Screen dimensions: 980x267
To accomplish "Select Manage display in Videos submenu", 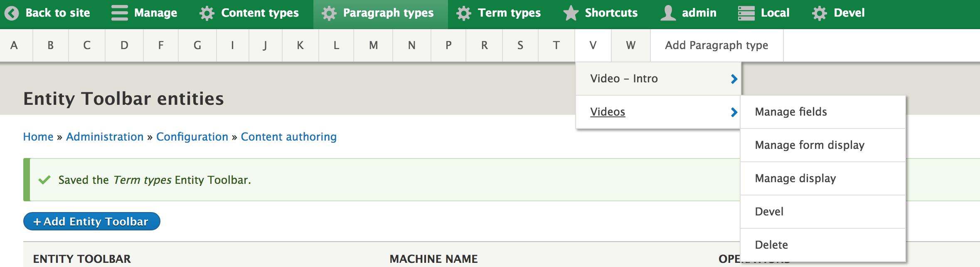I will click(823, 178).
